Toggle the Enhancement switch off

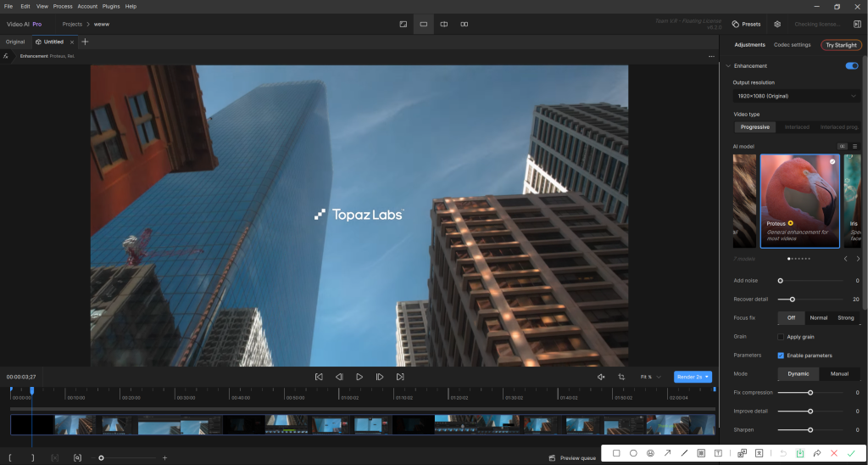851,66
